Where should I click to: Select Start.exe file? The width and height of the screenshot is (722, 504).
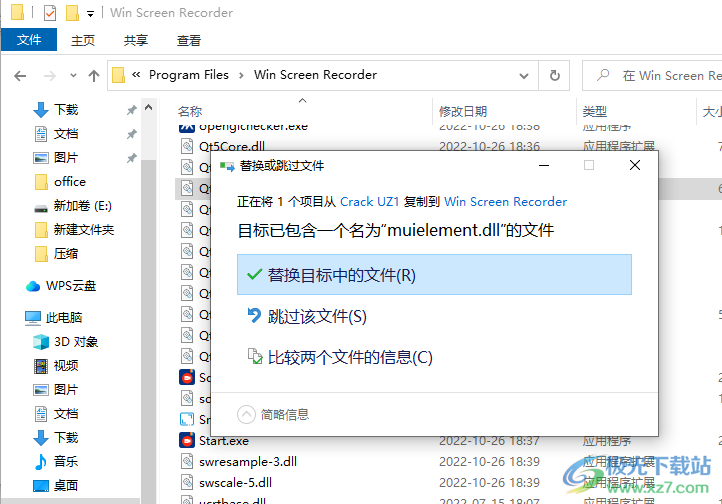click(224, 441)
